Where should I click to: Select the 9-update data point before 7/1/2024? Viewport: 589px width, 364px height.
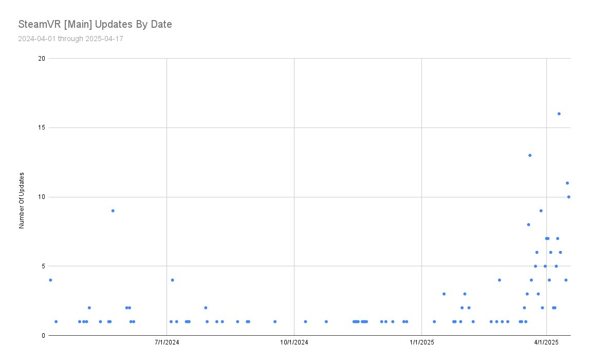(x=113, y=211)
